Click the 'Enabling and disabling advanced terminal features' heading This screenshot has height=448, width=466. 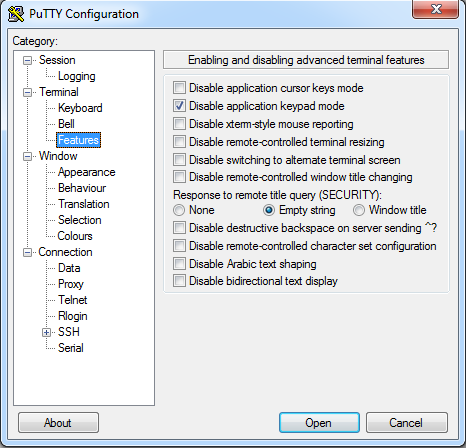(x=306, y=60)
